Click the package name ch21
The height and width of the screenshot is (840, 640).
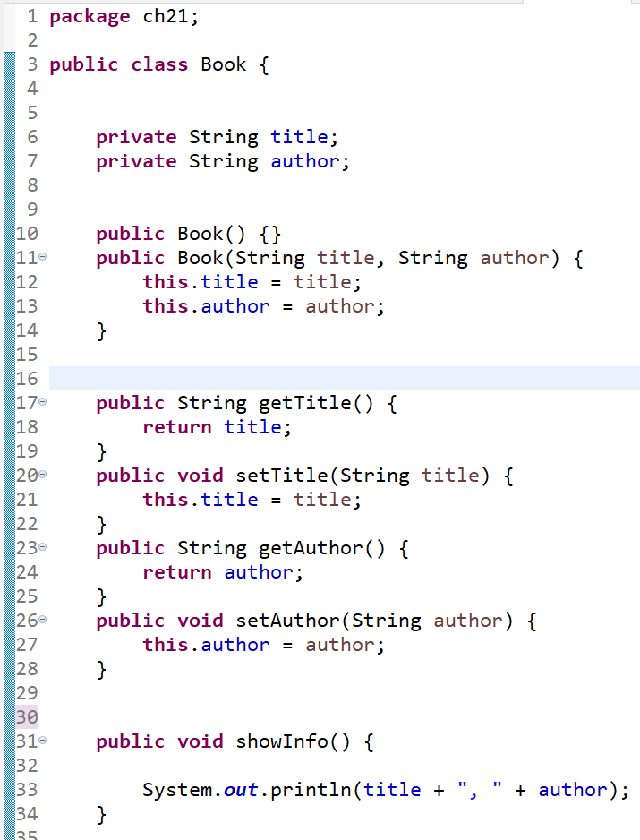(166, 16)
